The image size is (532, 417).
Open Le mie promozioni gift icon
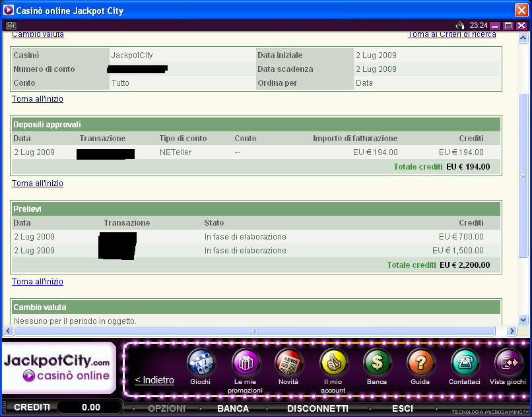[246, 363]
